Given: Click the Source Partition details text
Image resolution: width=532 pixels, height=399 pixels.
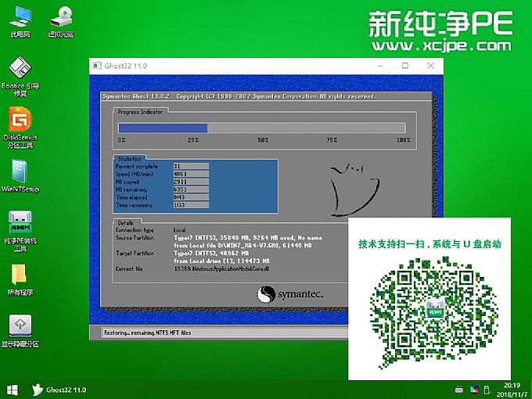Looking at the screenshot, I should (x=248, y=242).
